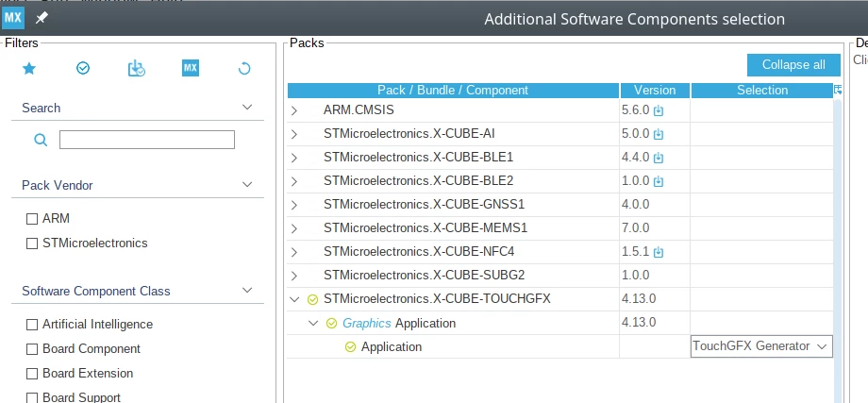Click the installed packs filter icon
The width and height of the screenshot is (868, 403).
coord(136,68)
